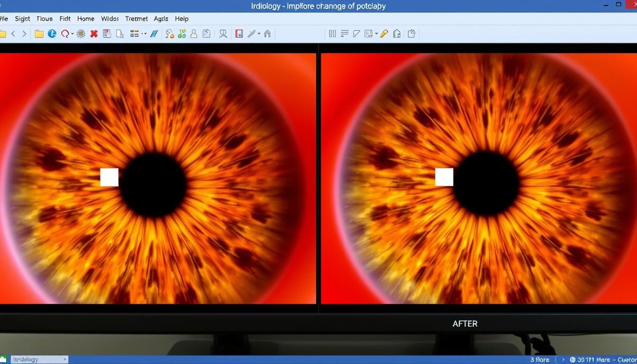The height and width of the screenshot is (364, 637).
Task: Open the Help menu
Action: (182, 19)
